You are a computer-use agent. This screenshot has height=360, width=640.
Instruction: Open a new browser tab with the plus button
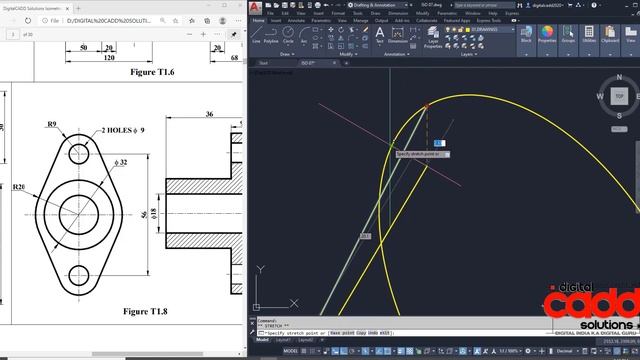(x=78, y=8)
